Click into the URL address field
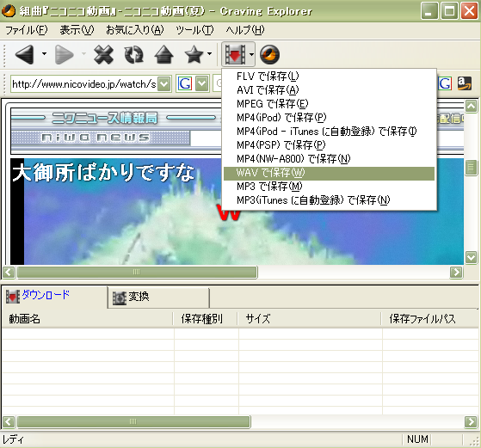The image size is (481, 448). [x=84, y=83]
